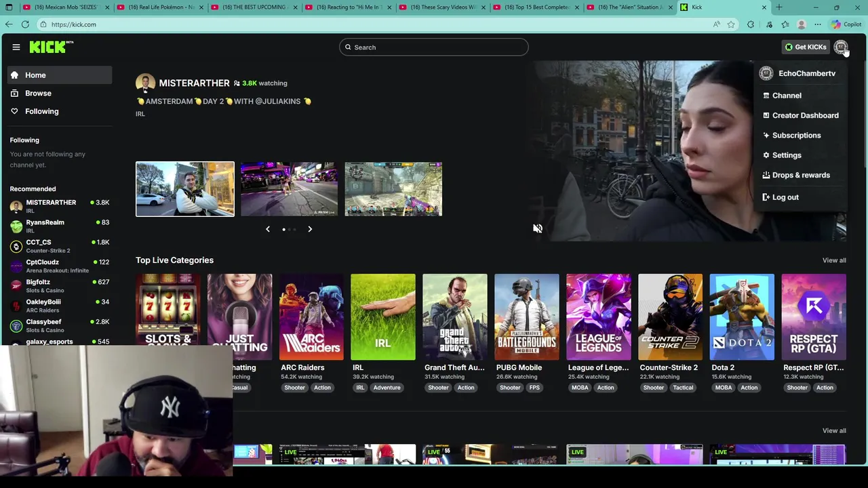This screenshot has width=868, height=488.
Task: Click MISTERARTHER featured avatar
Action: [145, 83]
